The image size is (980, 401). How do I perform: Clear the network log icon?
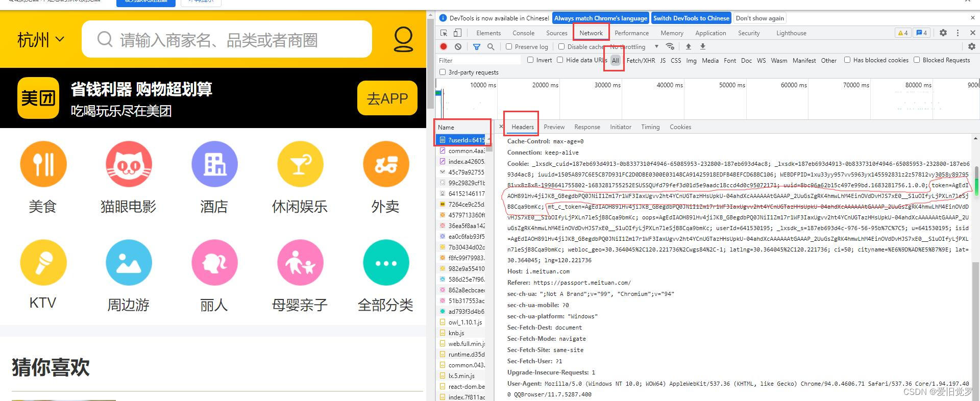point(458,46)
